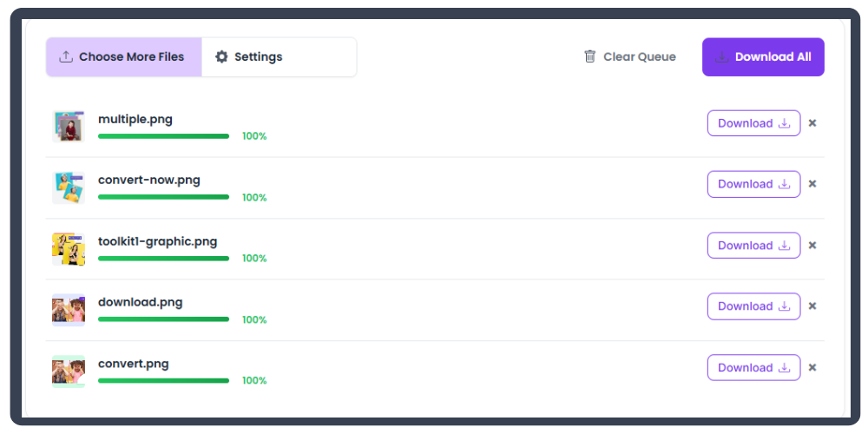Image resolution: width=868 pixels, height=434 pixels.
Task: Remove convert-now.png using its X icon
Action: point(812,184)
